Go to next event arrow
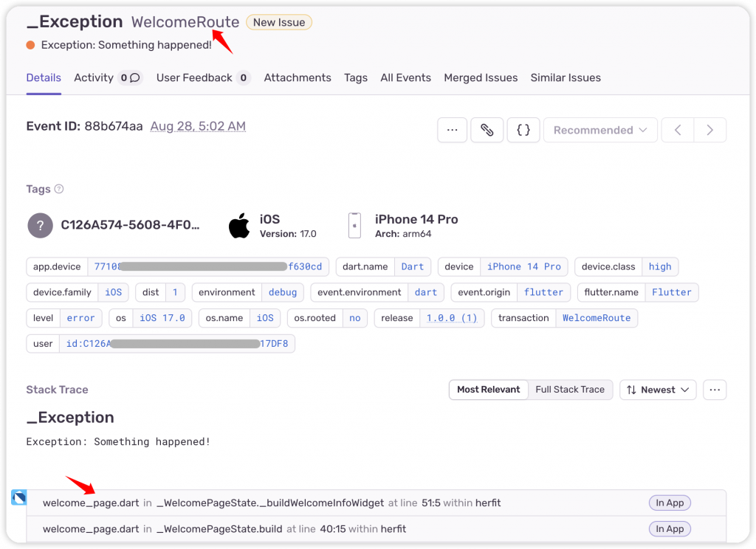 (x=709, y=130)
